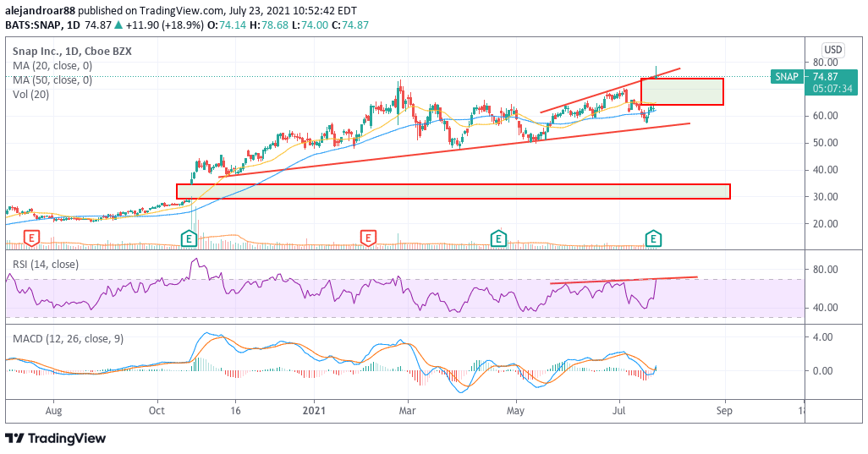Click the Mar label on time axis
Screen dimensions: 868x454
click(x=408, y=411)
